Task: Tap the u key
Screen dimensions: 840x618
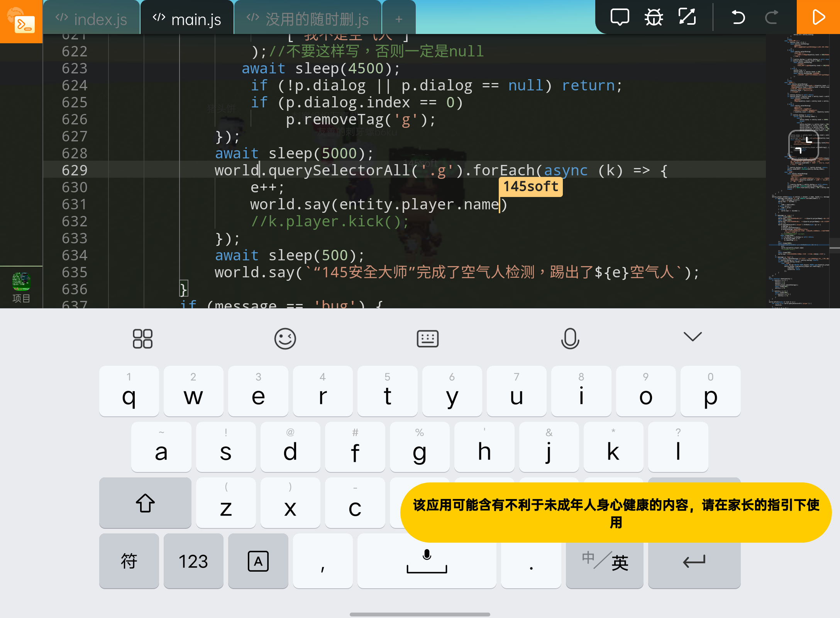Action: pyautogui.click(x=517, y=391)
